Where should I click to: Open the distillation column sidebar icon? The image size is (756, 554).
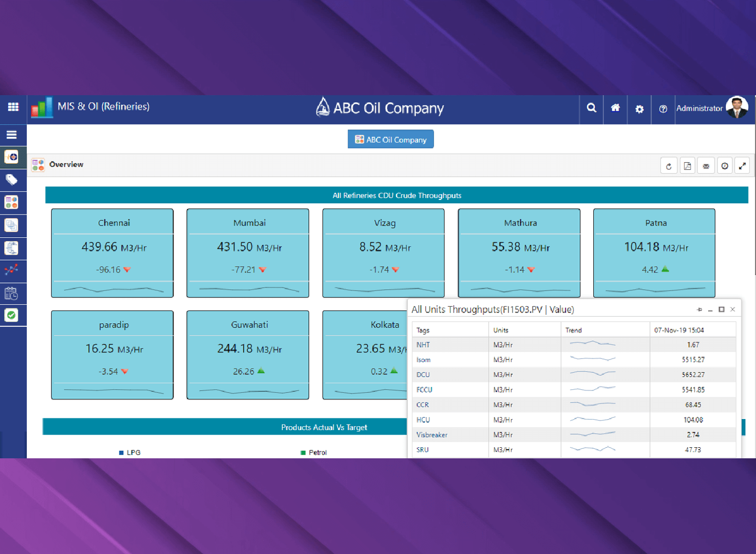(x=12, y=248)
